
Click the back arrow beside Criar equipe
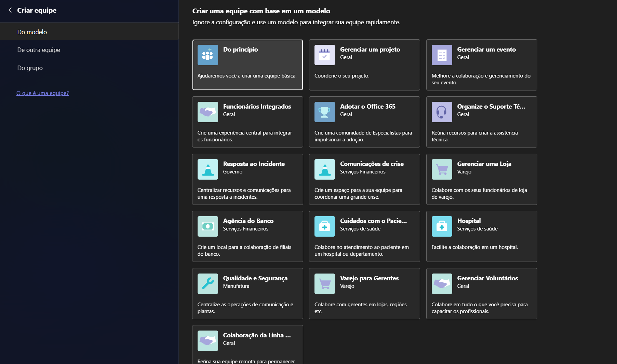click(10, 10)
